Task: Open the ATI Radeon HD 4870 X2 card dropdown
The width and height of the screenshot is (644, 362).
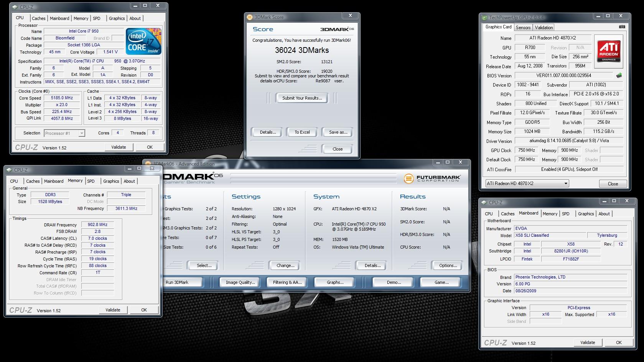Action: pos(527,183)
